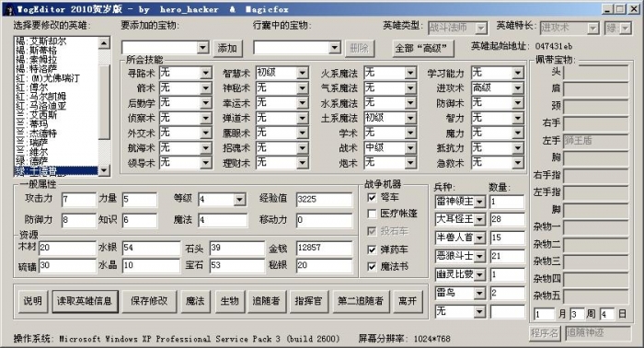Open the 等级 level dropdown
The height and width of the screenshot is (348, 644).
(x=240, y=200)
